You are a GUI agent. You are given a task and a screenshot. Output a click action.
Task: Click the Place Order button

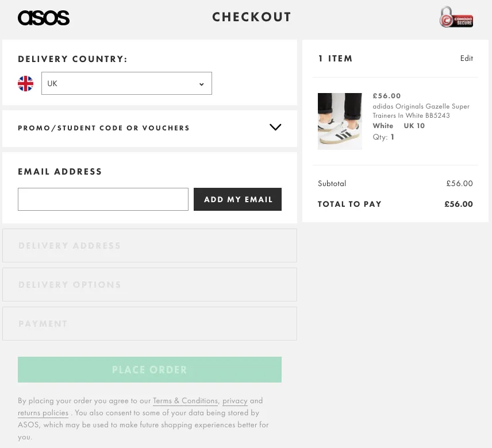(x=149, y=370)
